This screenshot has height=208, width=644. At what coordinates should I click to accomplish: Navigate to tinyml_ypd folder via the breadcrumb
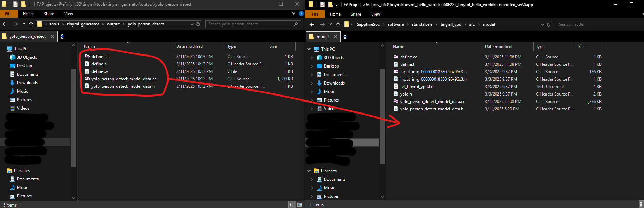pos(451,24)
